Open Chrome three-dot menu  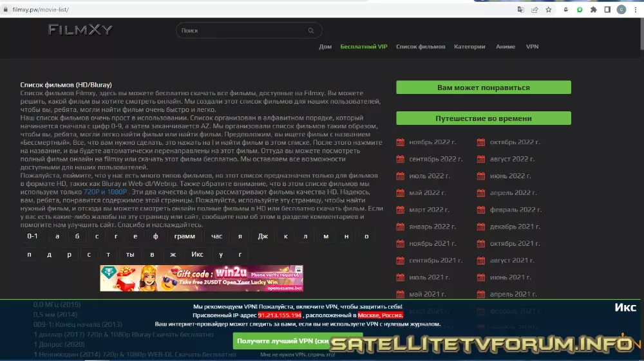pyautogui.click(x=636, y=10)
